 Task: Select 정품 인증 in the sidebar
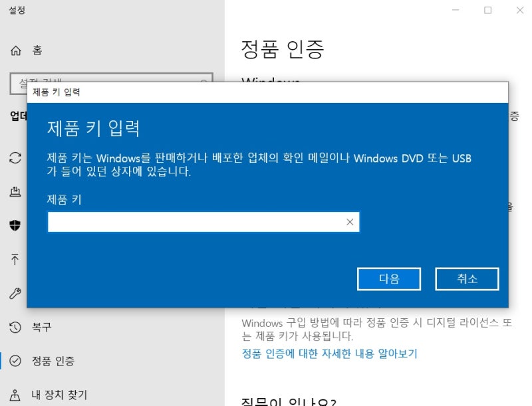click(53, 361)
